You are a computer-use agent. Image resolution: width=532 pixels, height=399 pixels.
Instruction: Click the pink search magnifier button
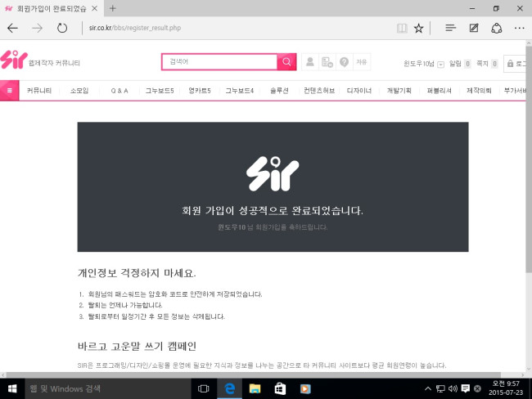point(286,62)
